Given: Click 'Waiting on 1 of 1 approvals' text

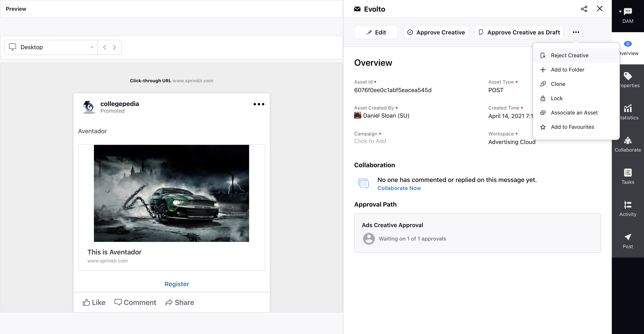Looking at the screenshot, I should [x=412, y=239].
